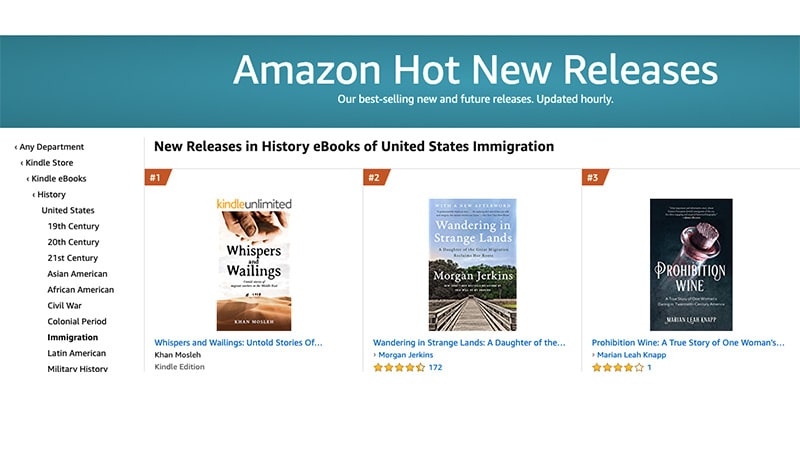Open Whispers and Wailings title link
This screenshot has height=450, width=800.
[239, 342]
